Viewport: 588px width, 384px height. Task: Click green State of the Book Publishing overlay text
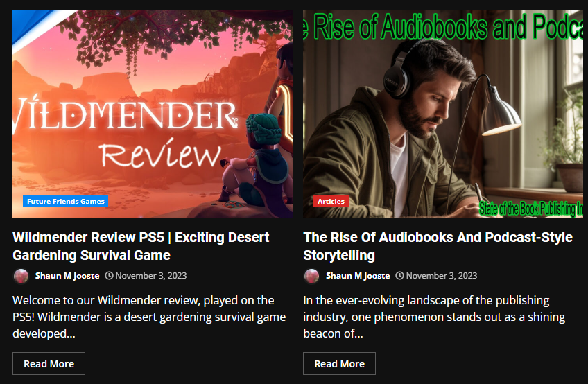(530, 209)
